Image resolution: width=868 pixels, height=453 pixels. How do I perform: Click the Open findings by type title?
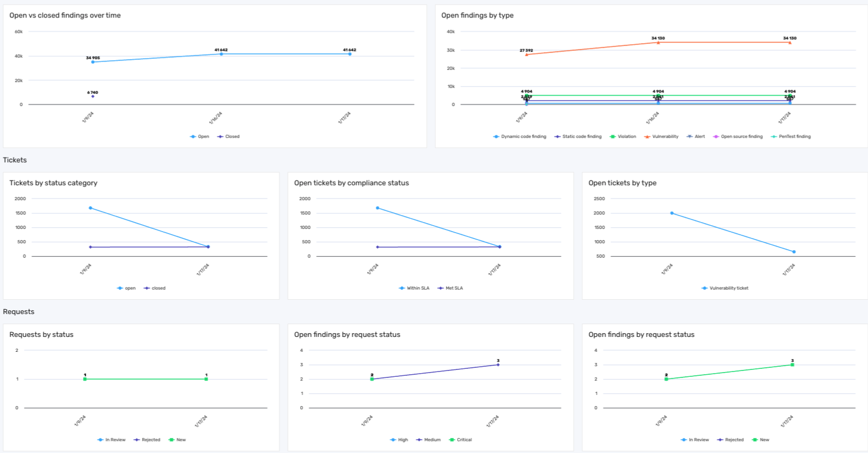tap(477, 15)
